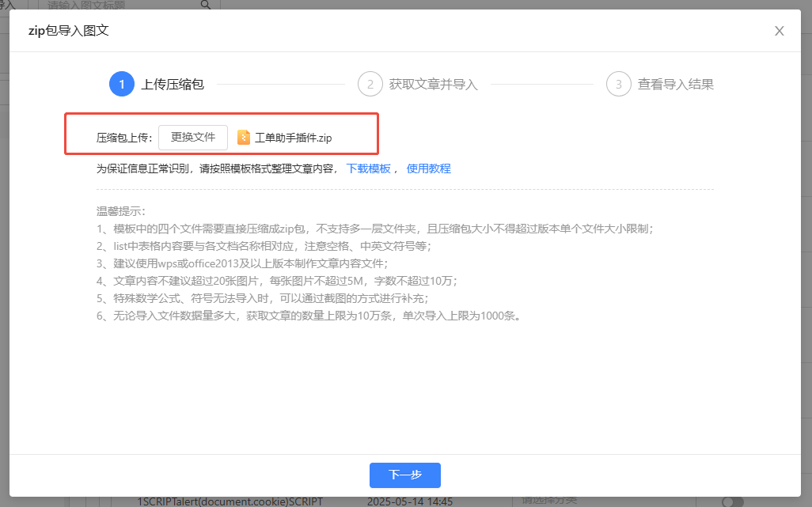Select the 查看导入结果 step label

pos(676,84)
